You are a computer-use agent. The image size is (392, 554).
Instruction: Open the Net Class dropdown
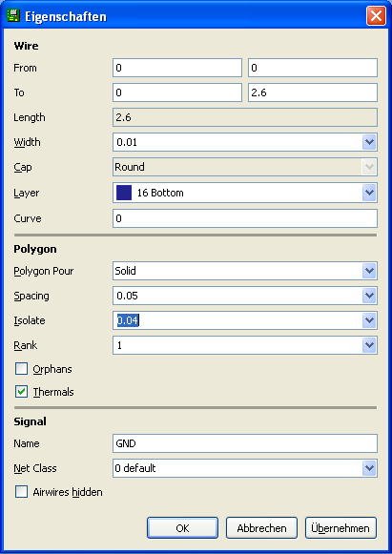pos(369,468)
